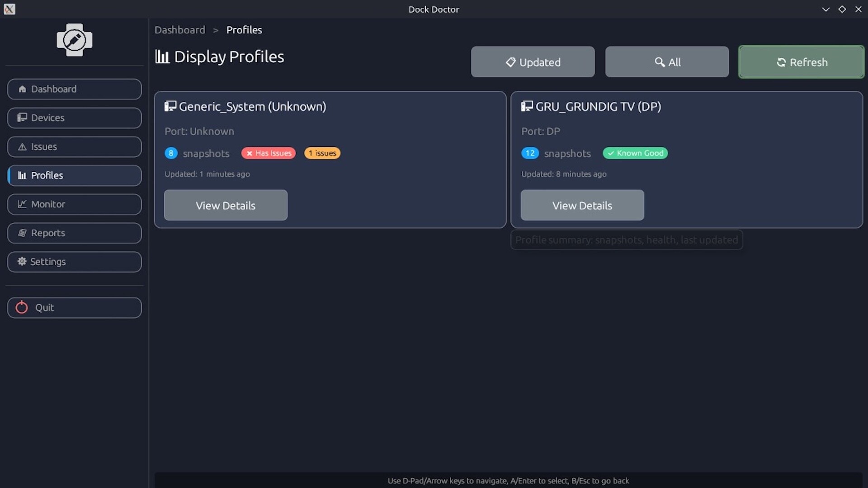868x488 pixels.
Task: Click the Issues warning triangle icon
Action: click(22, 147)
